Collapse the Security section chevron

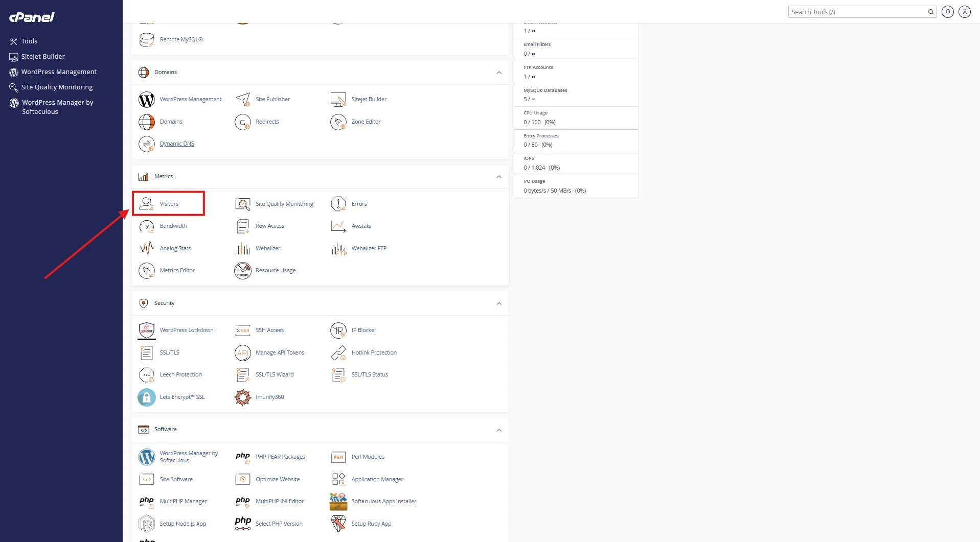click(499, 303)
